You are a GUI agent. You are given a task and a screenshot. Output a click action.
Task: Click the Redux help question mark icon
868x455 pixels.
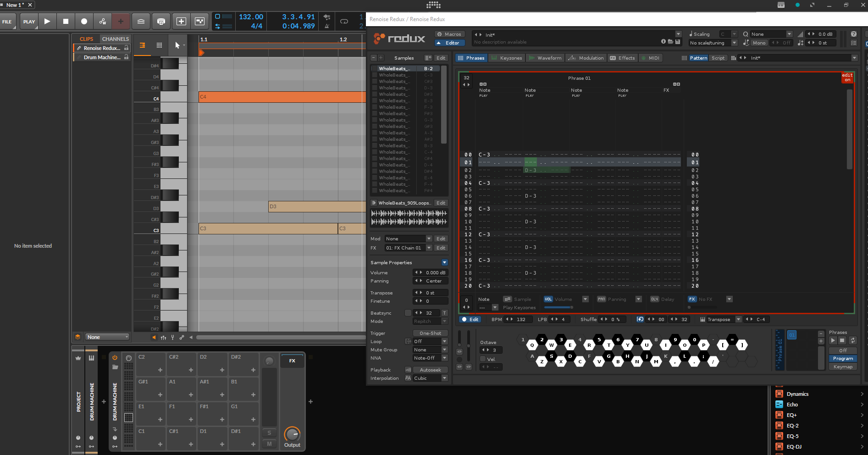coord(853,34)
